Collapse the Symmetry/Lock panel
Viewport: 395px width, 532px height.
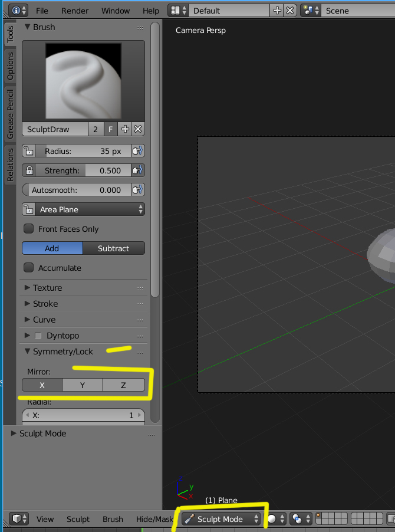tap(28, 352)
